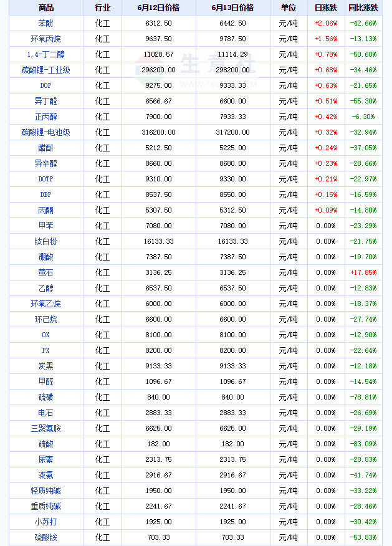
Task: Open the 乙醇 commodity link
Action: pos(45,289)
